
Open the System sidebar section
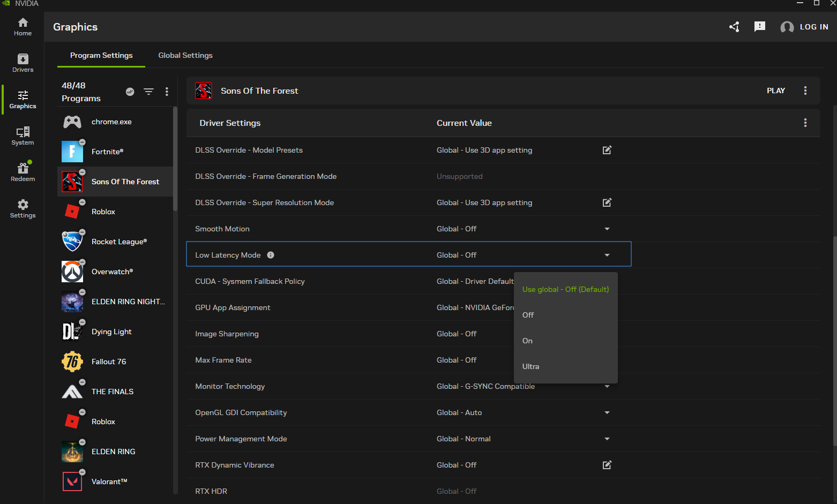coord(23,136)
